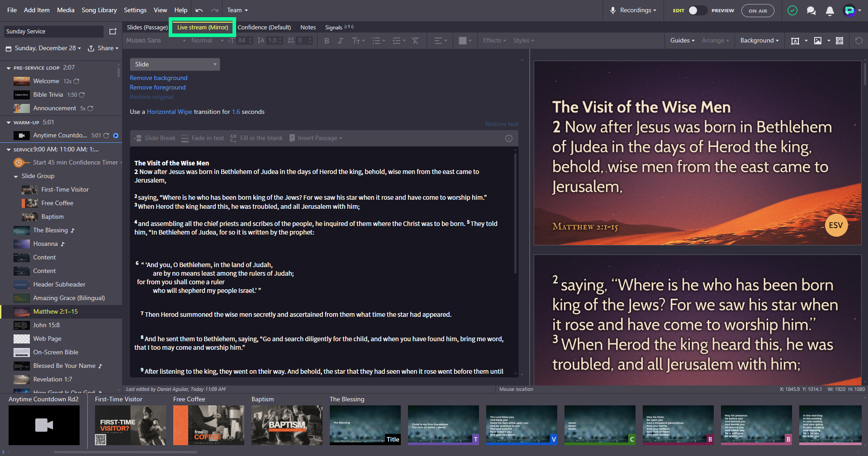Click the QR code icon in toolbar
This screenshot has height=456, width=868.
pyautogui.click(x=840, y=41)
